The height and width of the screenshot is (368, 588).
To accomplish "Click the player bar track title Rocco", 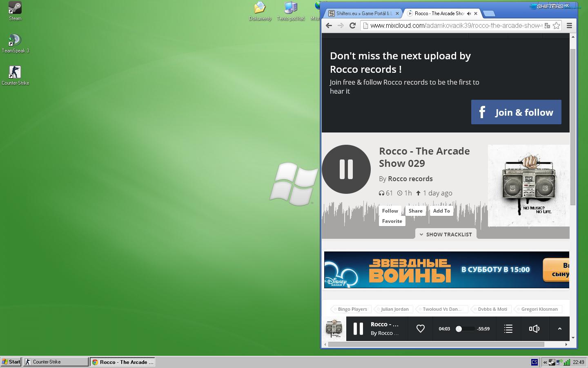I will [385, 324].
